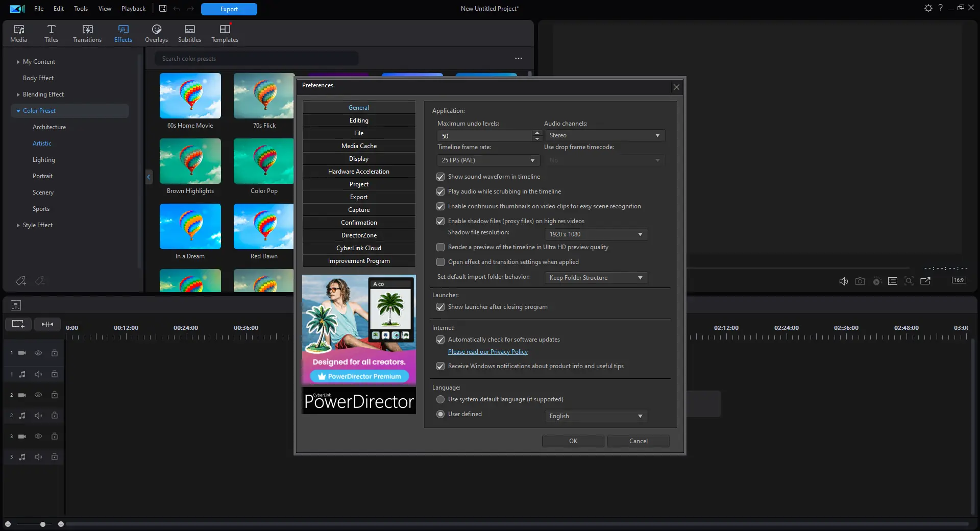The height and width of the screenshot is (531, 980).
Task: Click the save project icon
Action: pos(163,9)
